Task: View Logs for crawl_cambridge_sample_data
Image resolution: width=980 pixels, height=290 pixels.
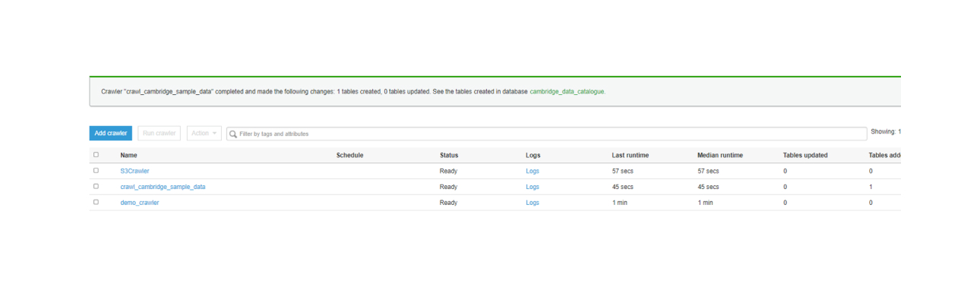Action: pos(533,187)
